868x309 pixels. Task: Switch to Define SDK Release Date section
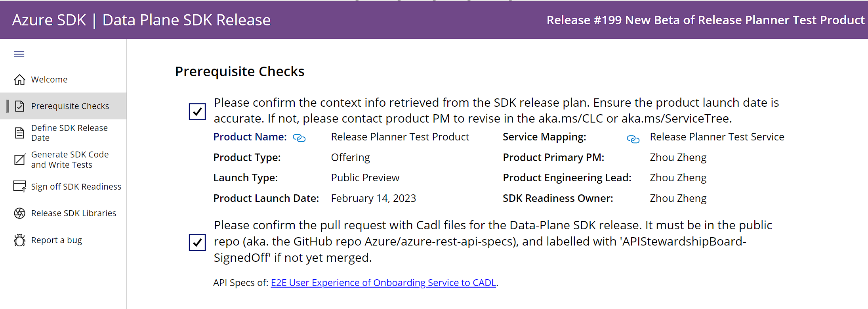pyautogui.click(x=69, y=133)
